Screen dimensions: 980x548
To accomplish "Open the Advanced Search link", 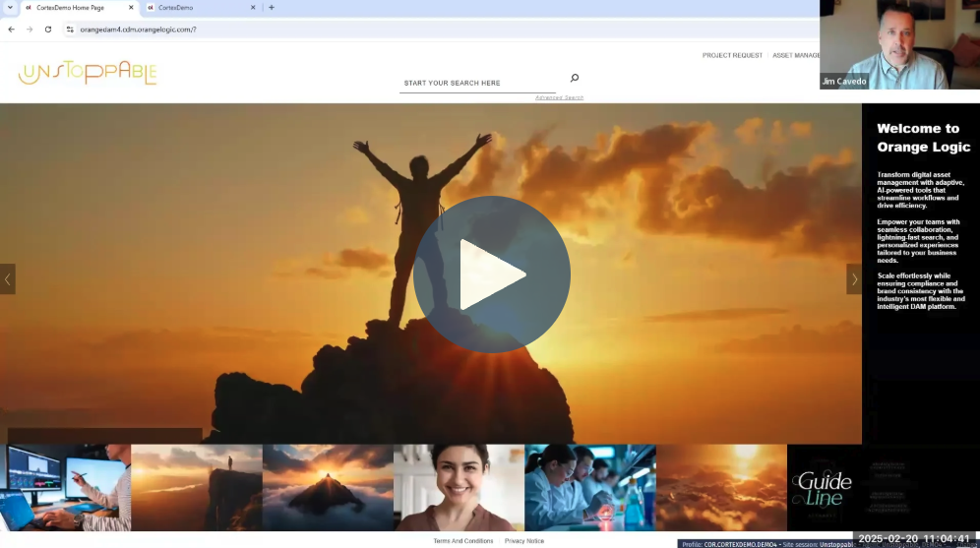I will click(559, 97).
